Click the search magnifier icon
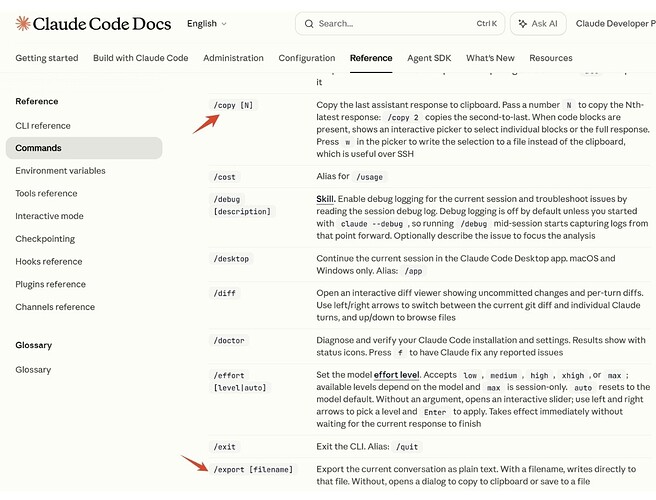Screen dimensions: 656x500 coord(309,24)
